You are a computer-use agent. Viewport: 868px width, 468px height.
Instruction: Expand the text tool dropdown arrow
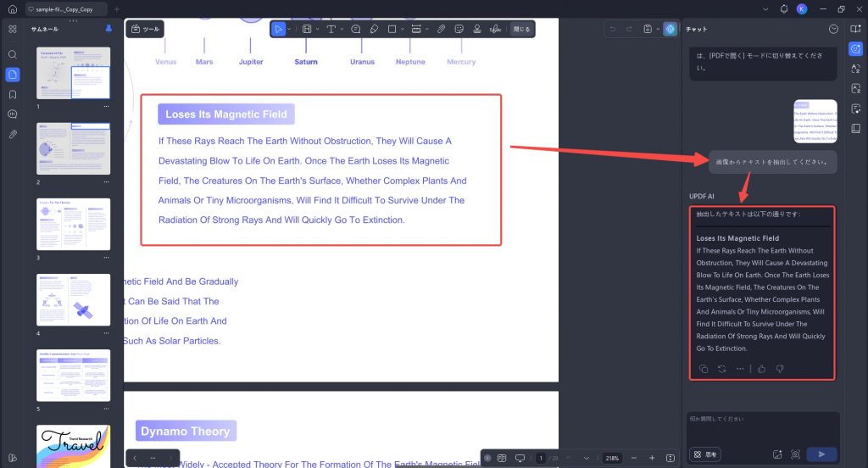(x=342, y=29)
